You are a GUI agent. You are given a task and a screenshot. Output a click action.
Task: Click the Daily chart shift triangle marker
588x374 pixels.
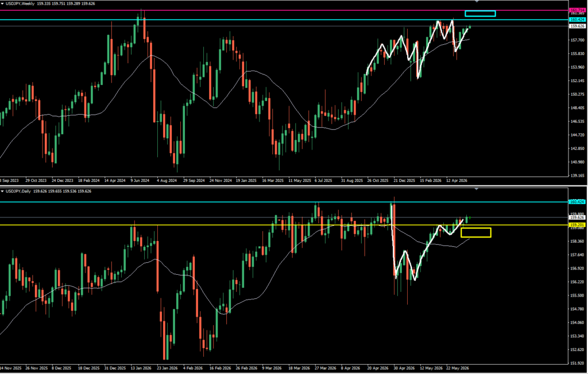(477, 189)
